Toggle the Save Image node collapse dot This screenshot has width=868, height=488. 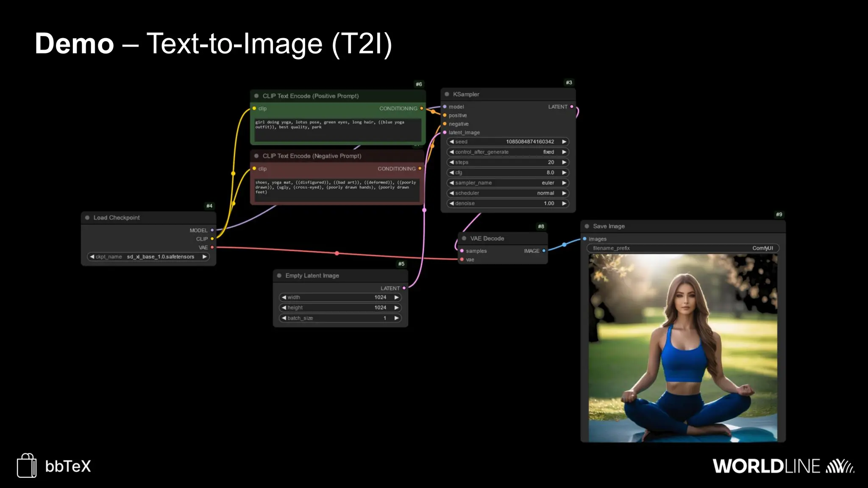pos(587,226)
